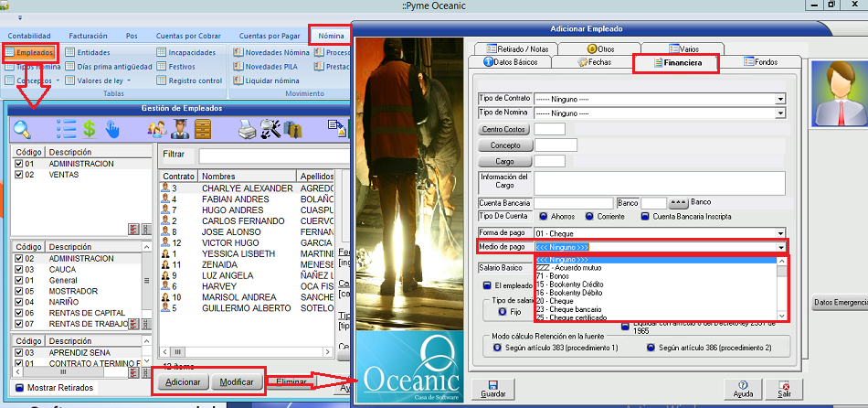Click the magnifier search icon in Gestión de Empleados
868x408 pixels.
point(22,129)
